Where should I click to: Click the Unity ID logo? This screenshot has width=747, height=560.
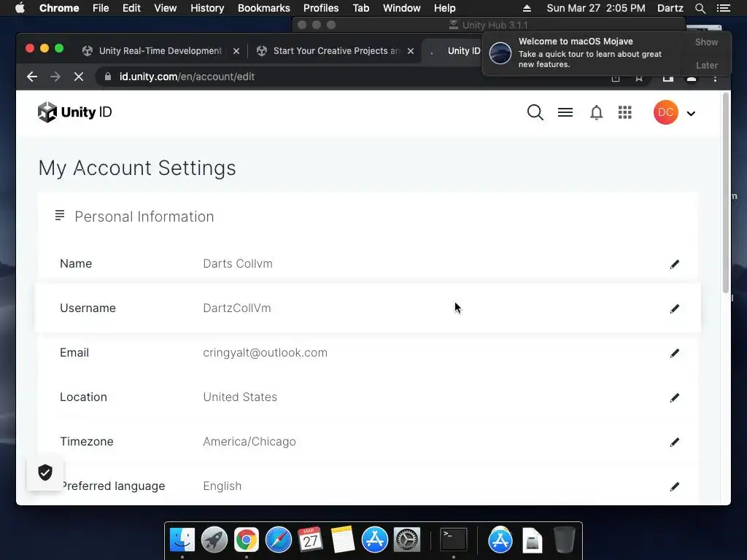[x=75, y=112]
